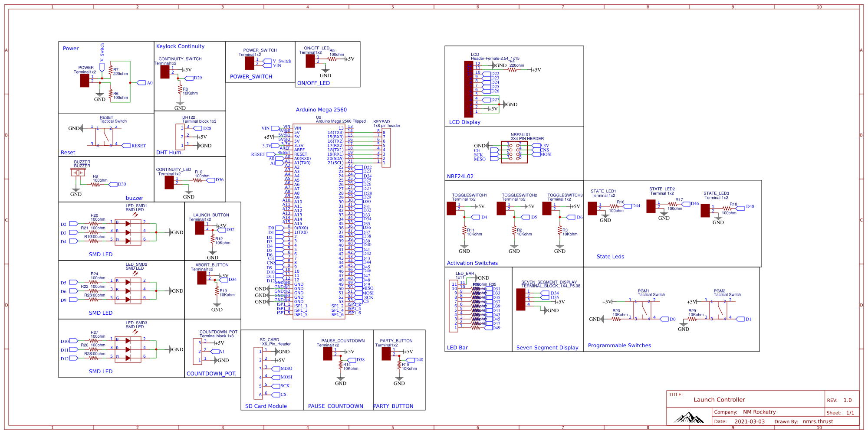Click the NRF24L01 2x4 pin header symbol
Viewport: 868px width, 437px height.
click(x=515, y=153)
